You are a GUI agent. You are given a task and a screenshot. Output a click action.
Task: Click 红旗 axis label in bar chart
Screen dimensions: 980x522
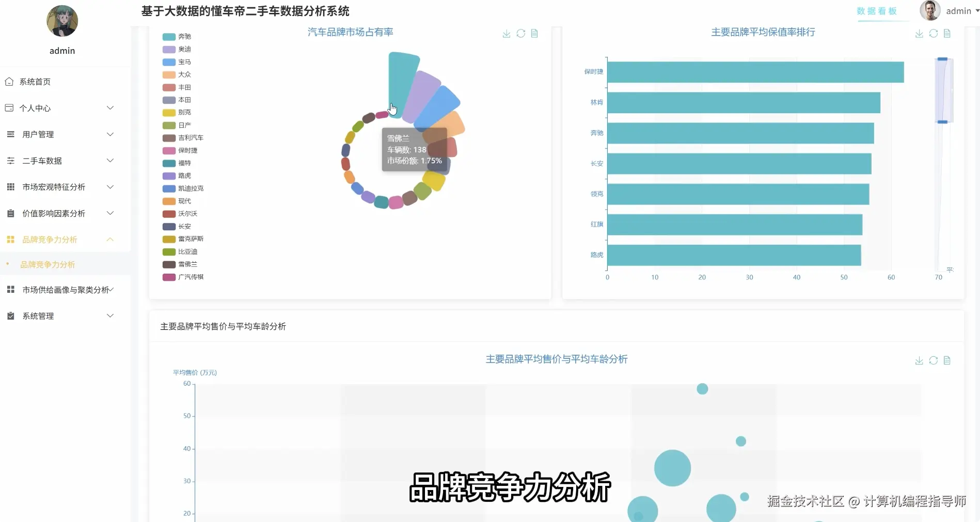597,224
